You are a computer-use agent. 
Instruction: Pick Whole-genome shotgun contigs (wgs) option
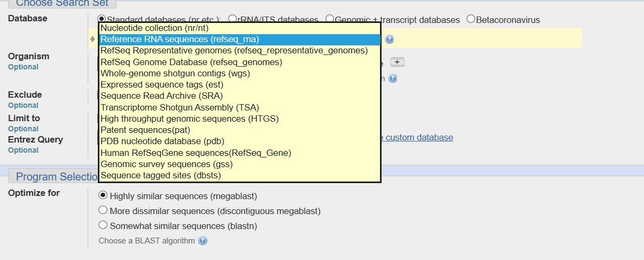pyautogui.click(x=175, y=74)
